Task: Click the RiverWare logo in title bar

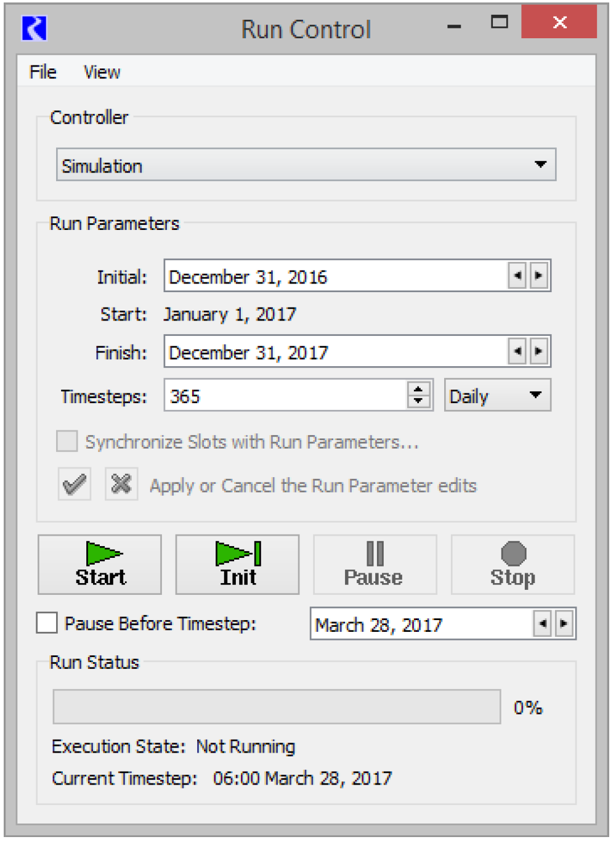Action: tap(34, 28)
